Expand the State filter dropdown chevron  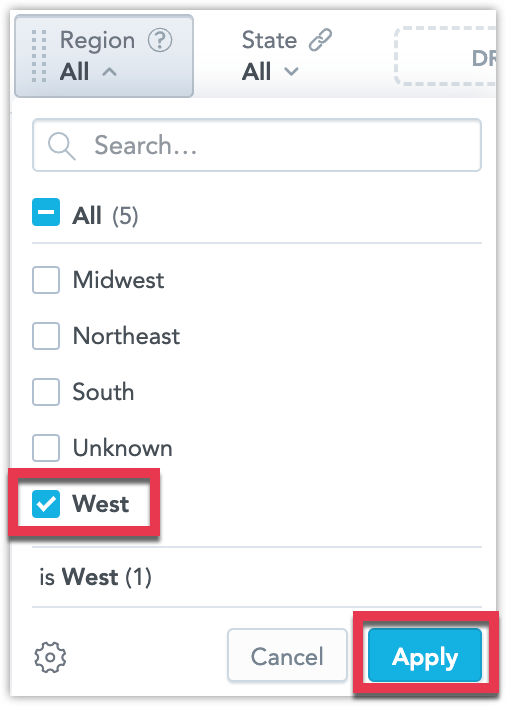coord(291,72)
